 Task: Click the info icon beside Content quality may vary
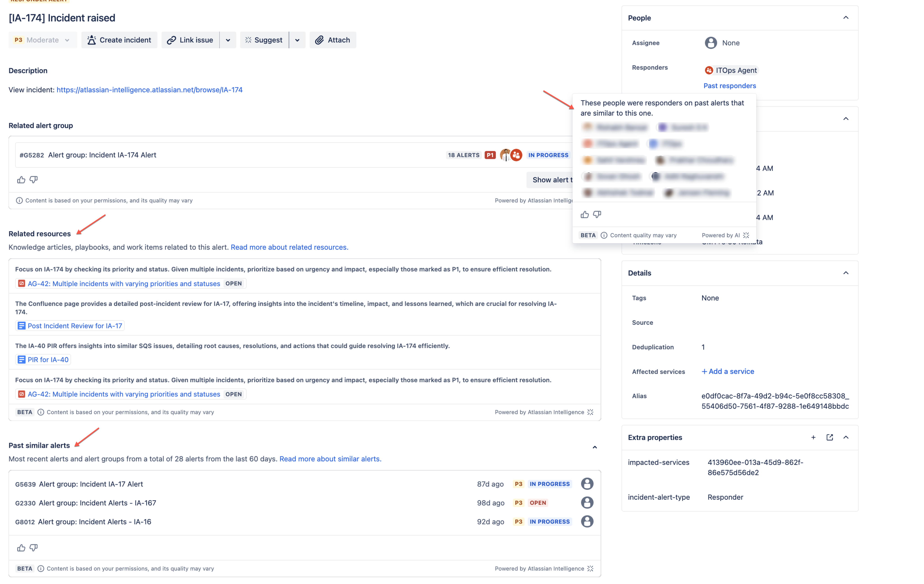(x=604, y=235)
